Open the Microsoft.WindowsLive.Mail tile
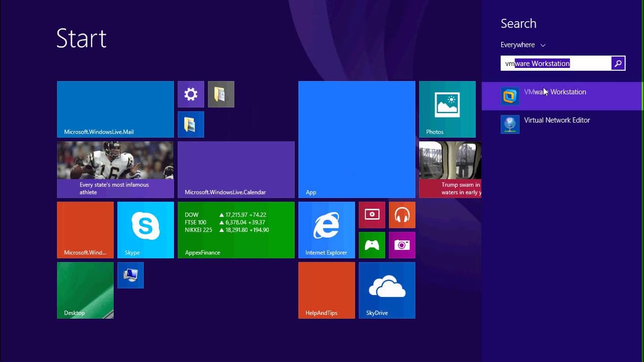The width and height of the screenshot is (644, 362). pyautogui.click(x=115, y=109)
